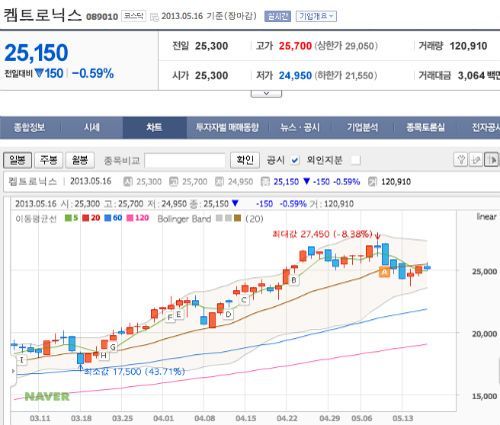Click the 20-day moving average red swatch
The image size is (500, 425).
tap(86, 218)
